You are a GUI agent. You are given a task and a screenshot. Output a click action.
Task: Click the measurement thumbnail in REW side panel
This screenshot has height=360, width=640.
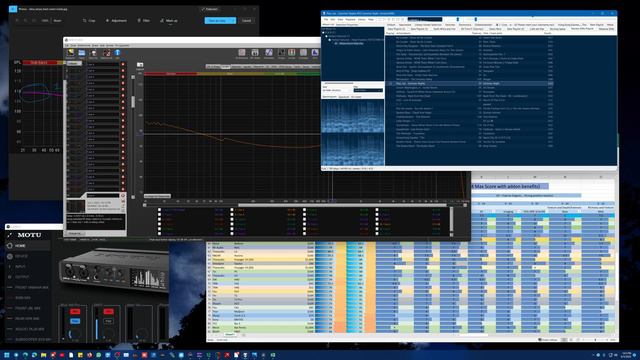point(76,206)
